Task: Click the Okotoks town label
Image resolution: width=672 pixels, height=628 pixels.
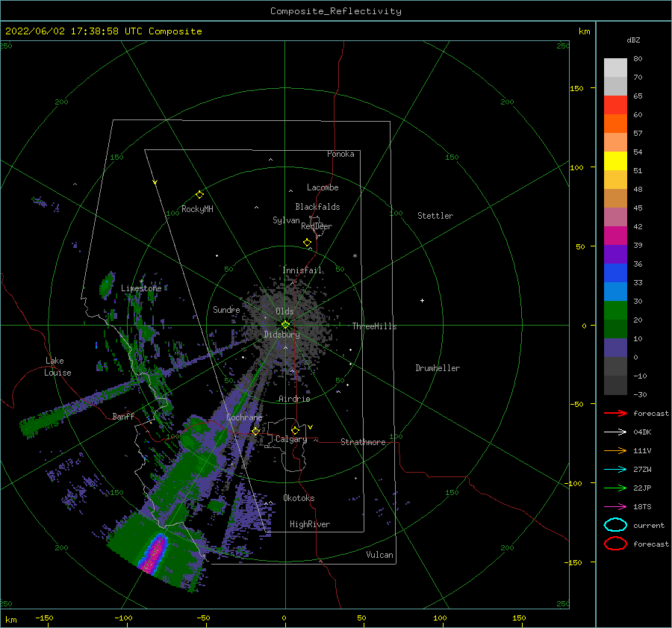Action: point(299,498)
